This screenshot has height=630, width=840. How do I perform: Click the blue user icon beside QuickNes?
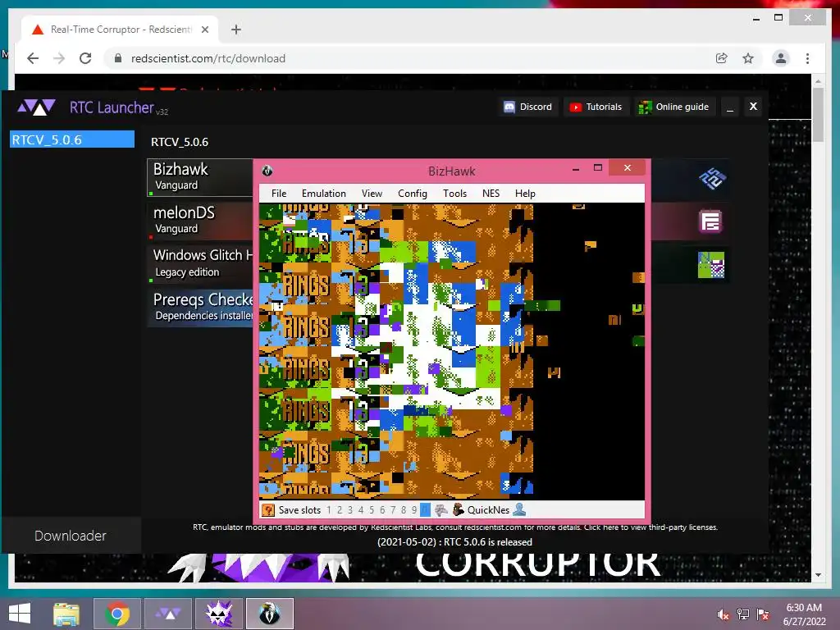[519, 510]
